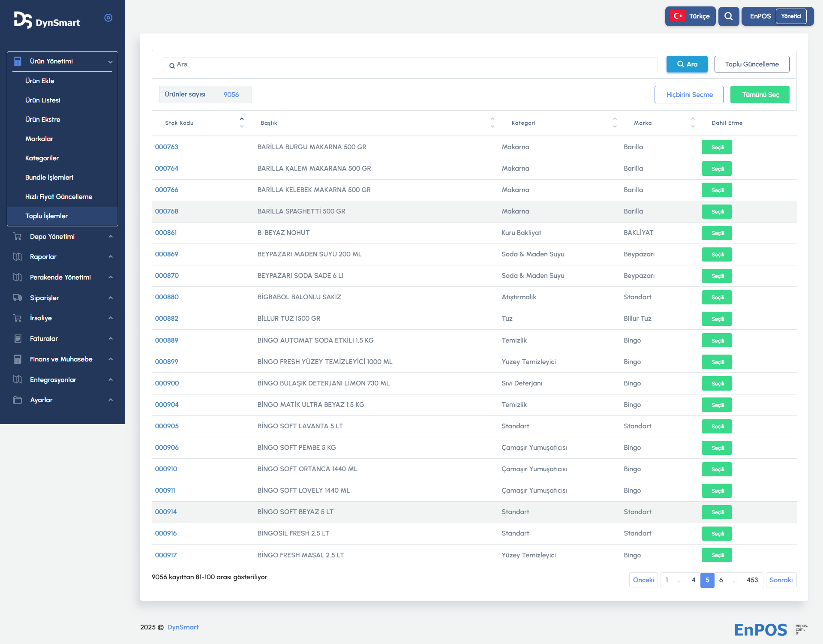Image resolution: width=823 pixels, height=644 pixels.
Task: Click the Ayarlar folder icon
Action: coord(18,400)
